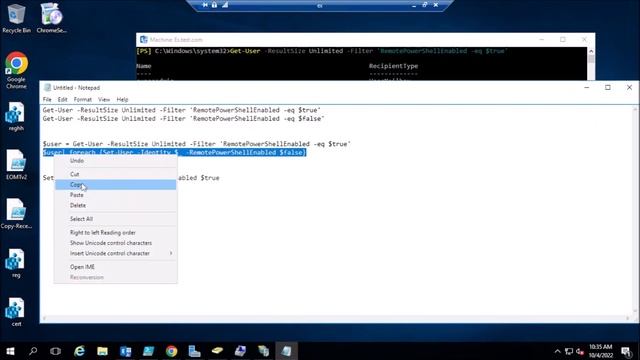Click the Notepad horizontal scrollbar

[336, 318]
